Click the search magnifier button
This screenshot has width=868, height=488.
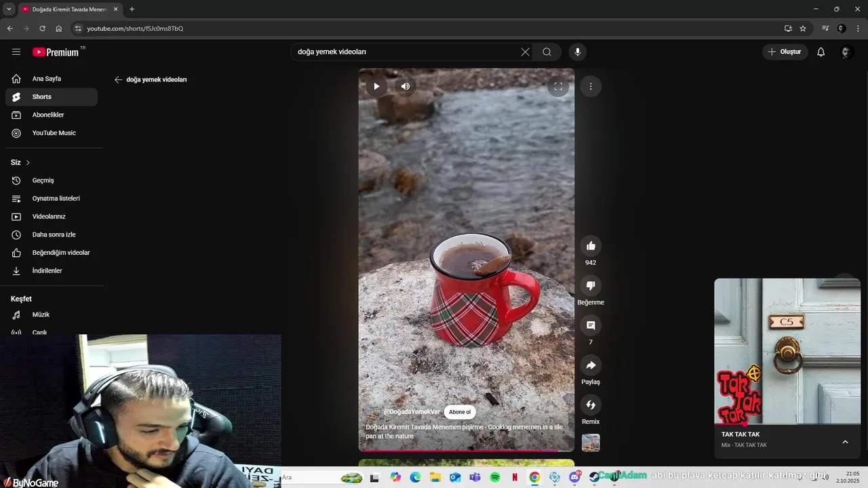point(547,52)
